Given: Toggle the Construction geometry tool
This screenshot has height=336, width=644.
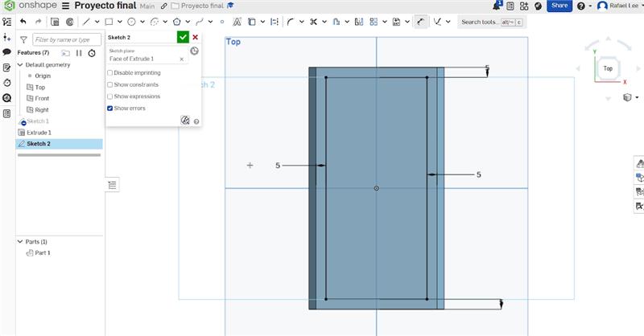Looking at the screenshot, I should [275, 22].
